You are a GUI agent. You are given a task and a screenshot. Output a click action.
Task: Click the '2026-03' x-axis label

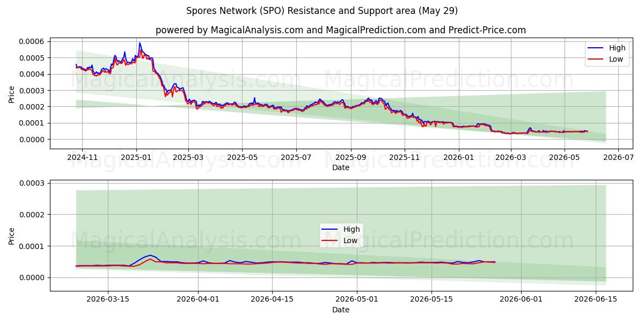coord(511,158)
